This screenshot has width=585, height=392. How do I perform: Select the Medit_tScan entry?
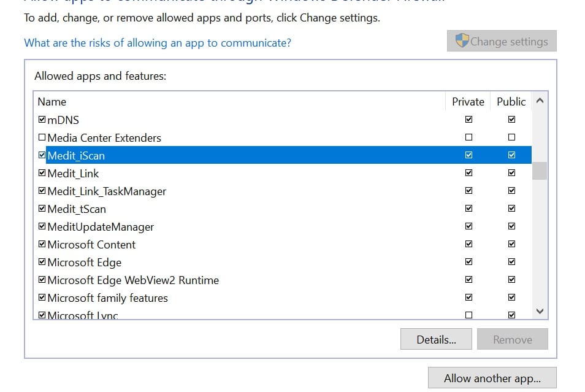point(283,209)
